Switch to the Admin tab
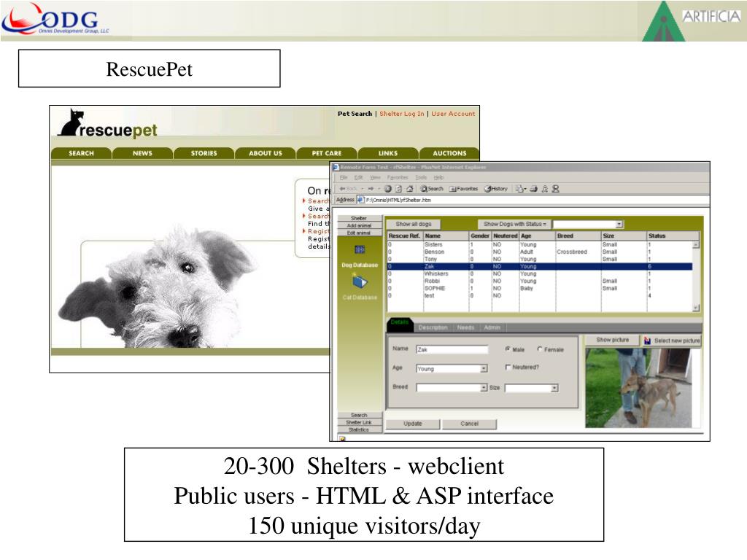This screenshot has height=560, width=747. coord(492,327)
